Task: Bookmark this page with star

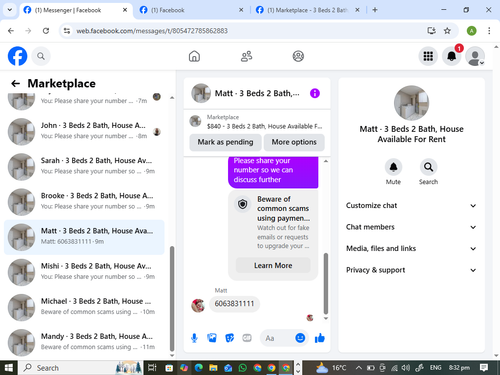Action: 447,31
